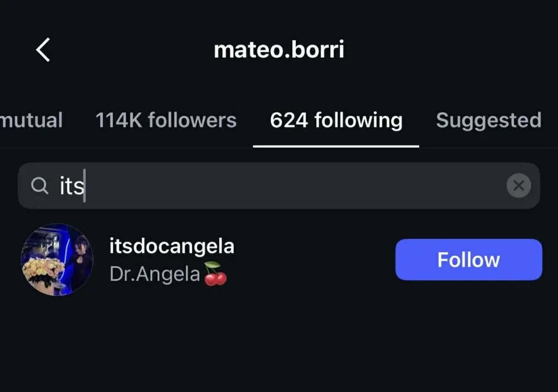558x392 pixels.
Task: Click the magnifying glass search icon
Action: tap(39, 186)
